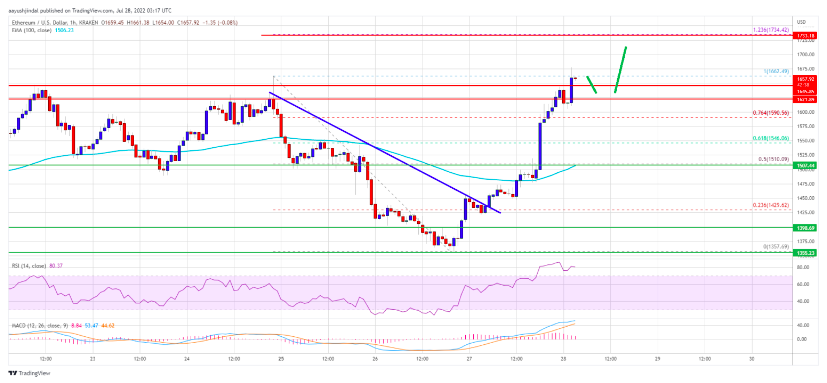Select the 0.764 (1590.56) Fibonacci level label
Image resolution: width=827 pixels, height=383 pixels.
pyautogui.click(x=770, y=113)
